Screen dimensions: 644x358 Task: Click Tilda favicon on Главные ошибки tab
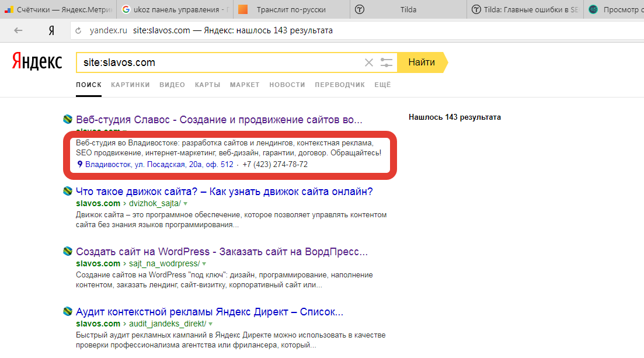[x=476, y=9]
